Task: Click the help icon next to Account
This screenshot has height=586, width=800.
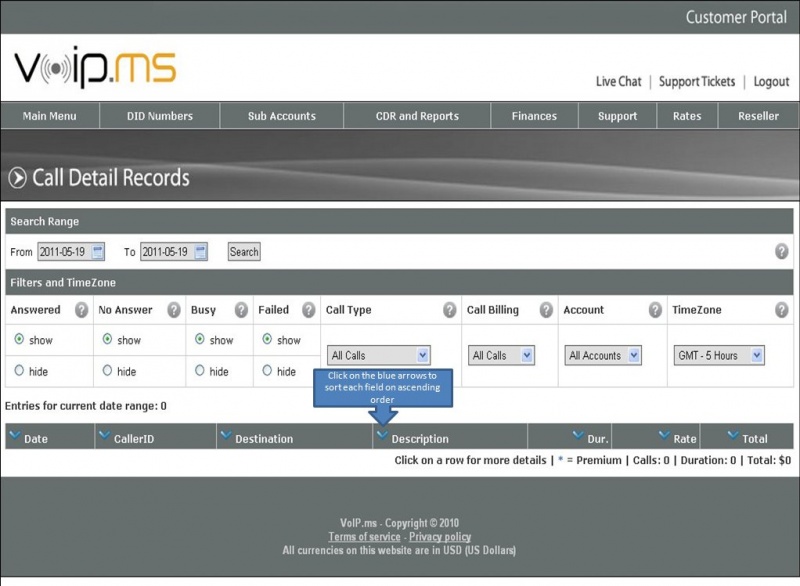Action: point(655,310)
